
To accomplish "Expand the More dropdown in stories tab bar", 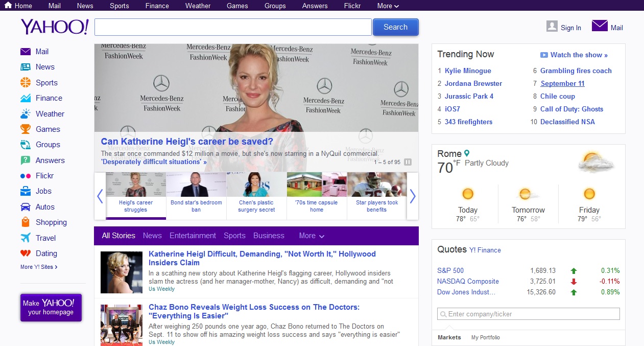I will [x=312, y=236].
